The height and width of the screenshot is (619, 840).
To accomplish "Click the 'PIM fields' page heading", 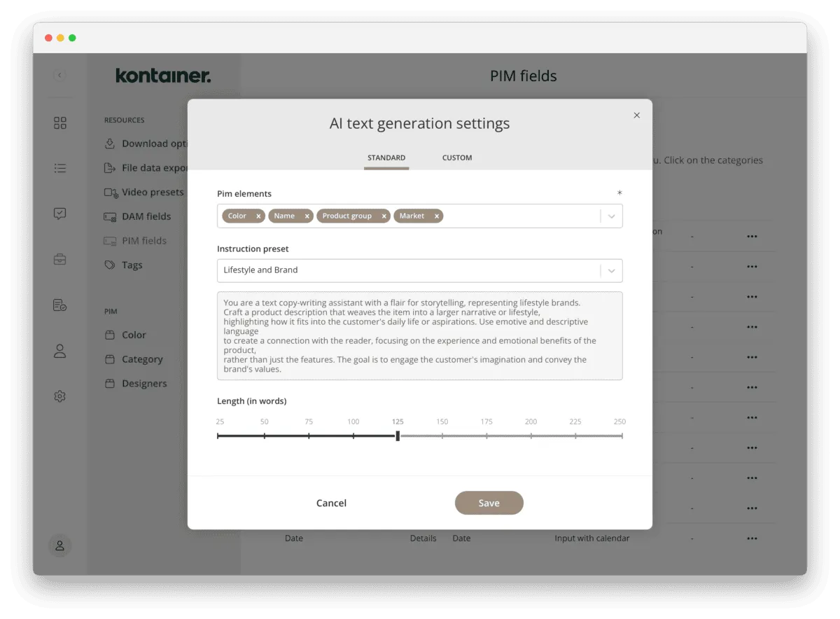I will 524,76.
